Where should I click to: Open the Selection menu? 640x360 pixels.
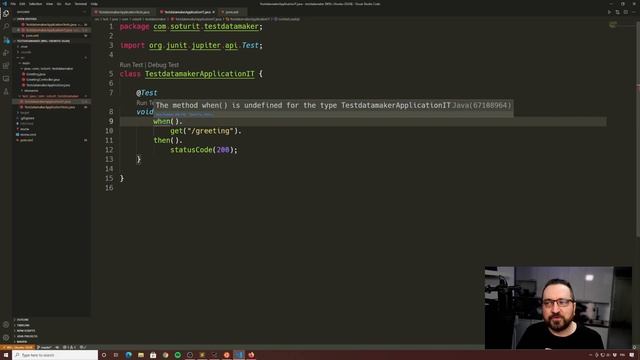pos(36,4)
